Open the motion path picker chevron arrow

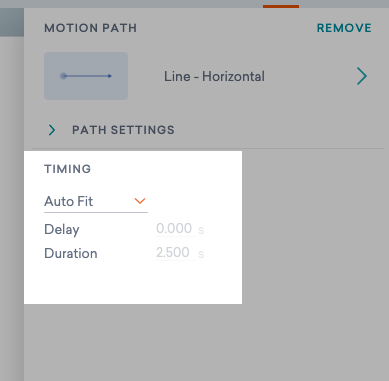[x=362, y=76]
